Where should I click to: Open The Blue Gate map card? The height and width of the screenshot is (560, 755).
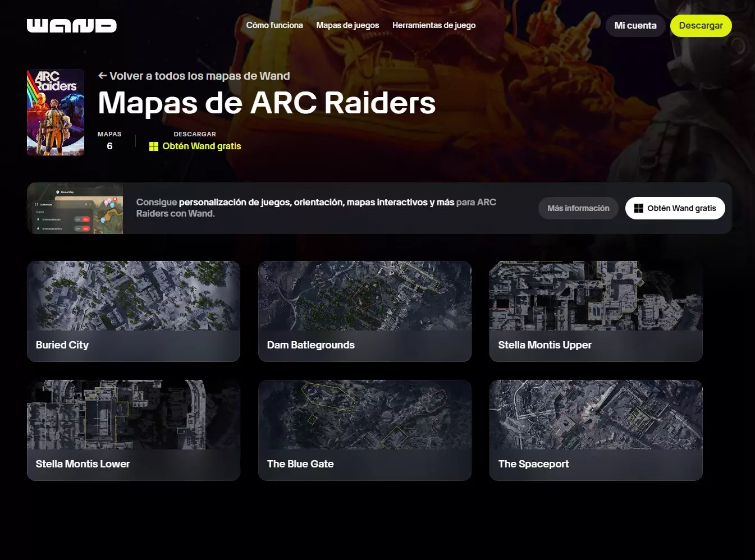tap(365, 430)
